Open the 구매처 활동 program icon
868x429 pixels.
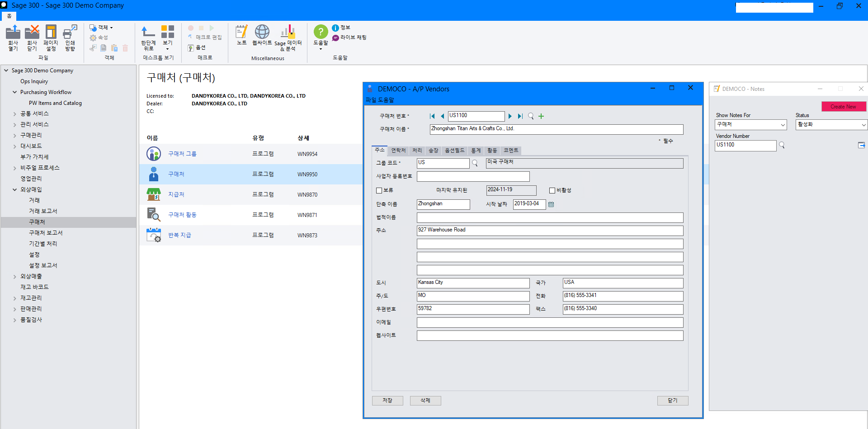[x=154, y=215]
